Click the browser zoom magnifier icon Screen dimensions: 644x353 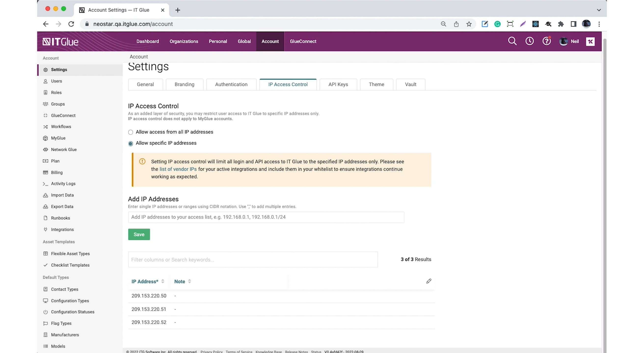coord(443,24)
